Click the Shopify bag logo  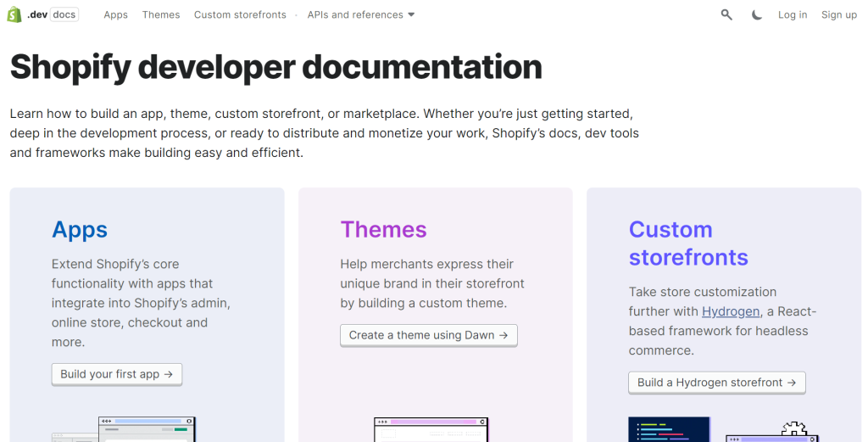coord(14,14)
